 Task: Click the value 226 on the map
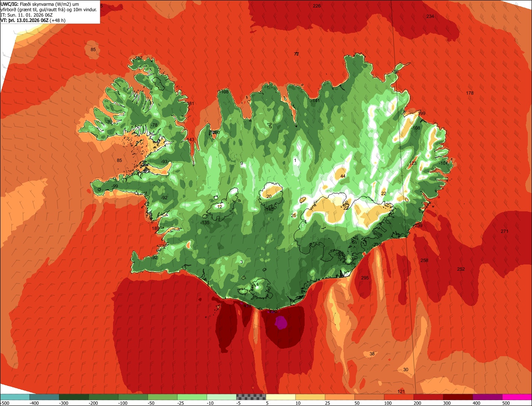(x=317, y=6)
